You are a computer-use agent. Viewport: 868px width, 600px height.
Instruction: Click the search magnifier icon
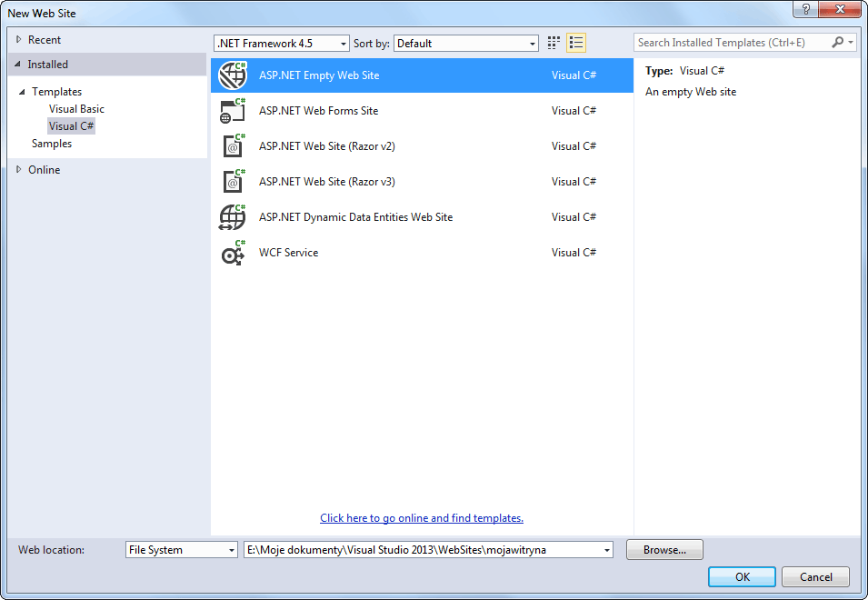(838, 43)
